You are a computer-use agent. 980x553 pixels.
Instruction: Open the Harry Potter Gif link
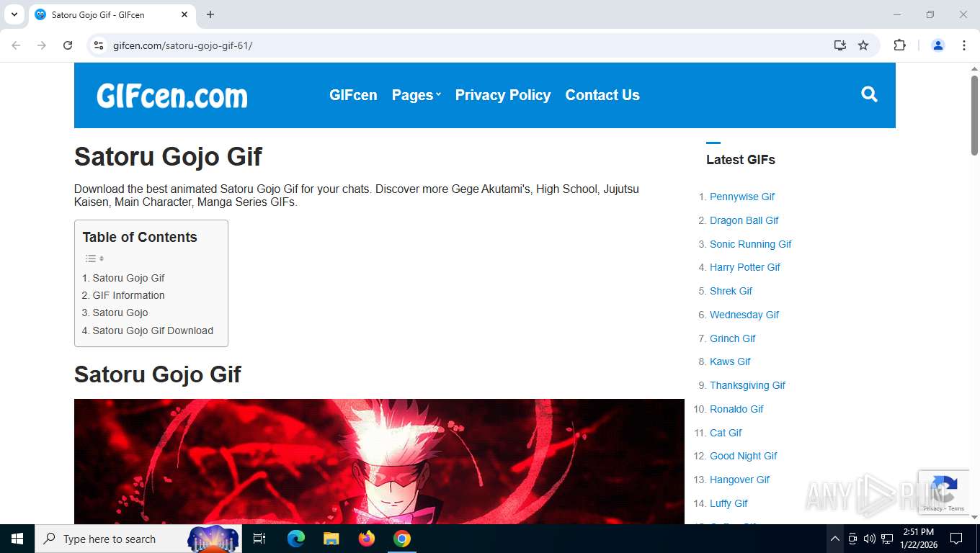click(x=745, y=267)
